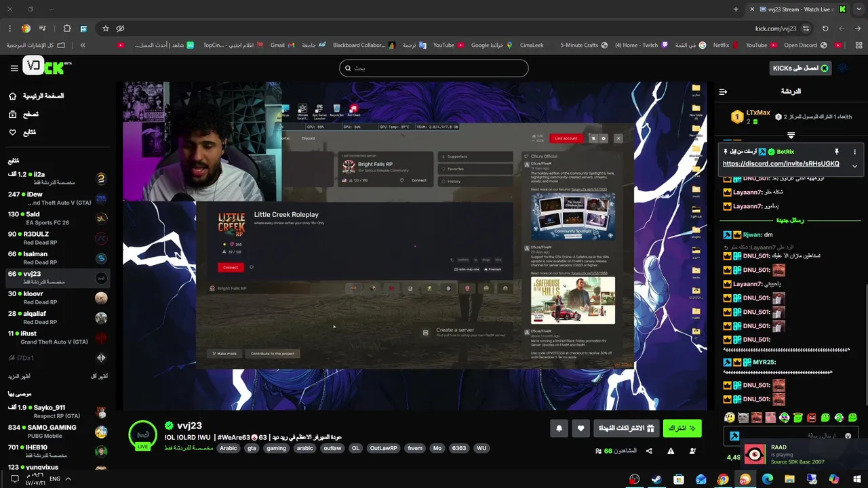Click the chat identity badge icon
The width and height of the screenshot is (868, 488).
734,436
